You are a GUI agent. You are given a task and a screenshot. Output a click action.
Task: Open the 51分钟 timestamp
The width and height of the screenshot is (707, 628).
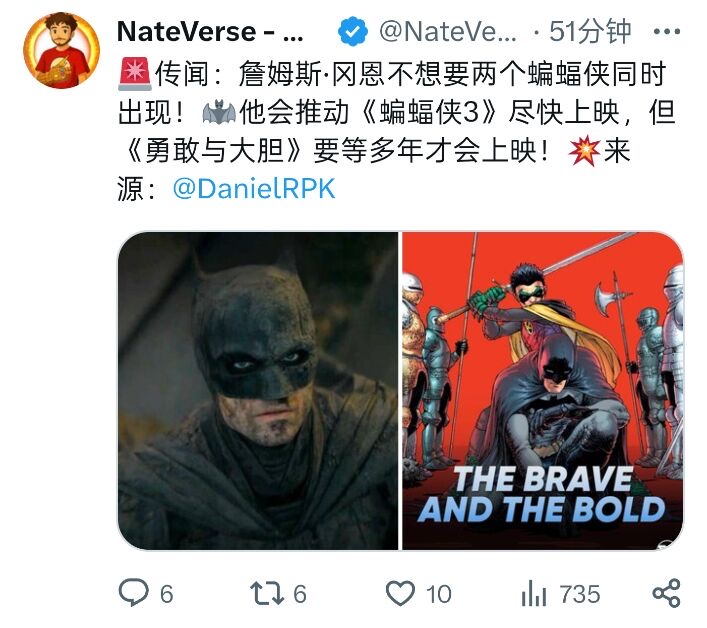(x=590, y=32)
